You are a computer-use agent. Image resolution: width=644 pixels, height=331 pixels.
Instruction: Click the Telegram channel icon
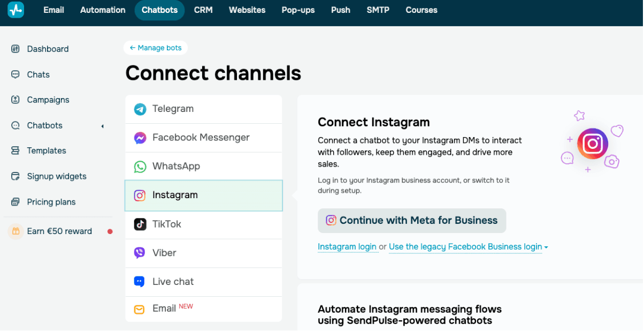pos(140,109)
